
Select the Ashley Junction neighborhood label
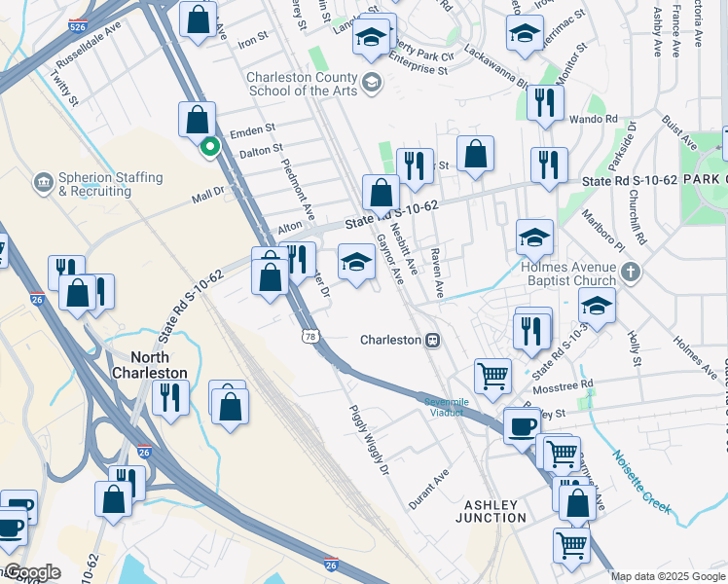[495, 511]
